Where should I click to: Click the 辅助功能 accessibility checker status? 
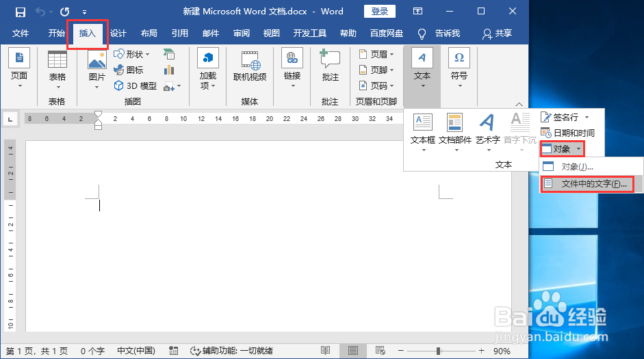click(x=231, y=351)
